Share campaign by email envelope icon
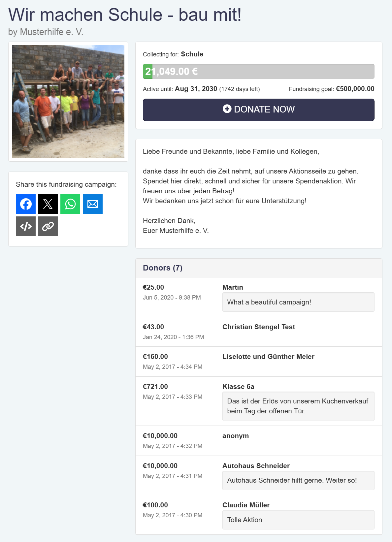The image size is (392, 542). (x=93, y=204)
